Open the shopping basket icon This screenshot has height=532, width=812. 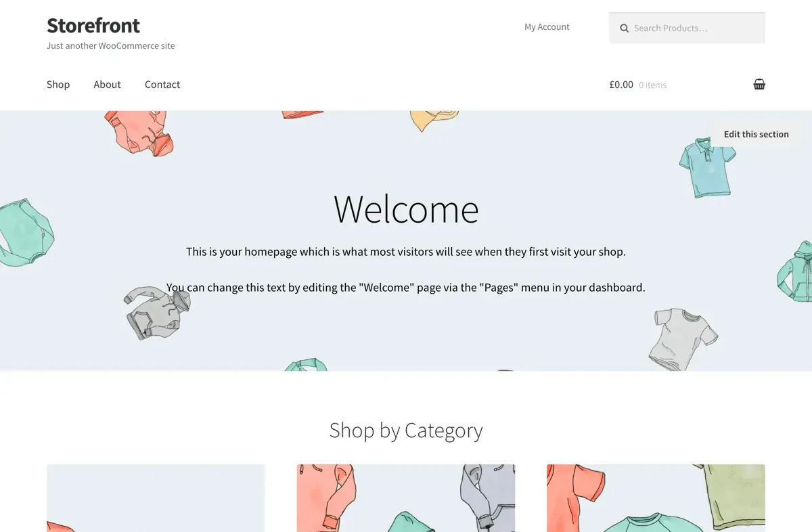pyautogui.click(x=759, y=85)
